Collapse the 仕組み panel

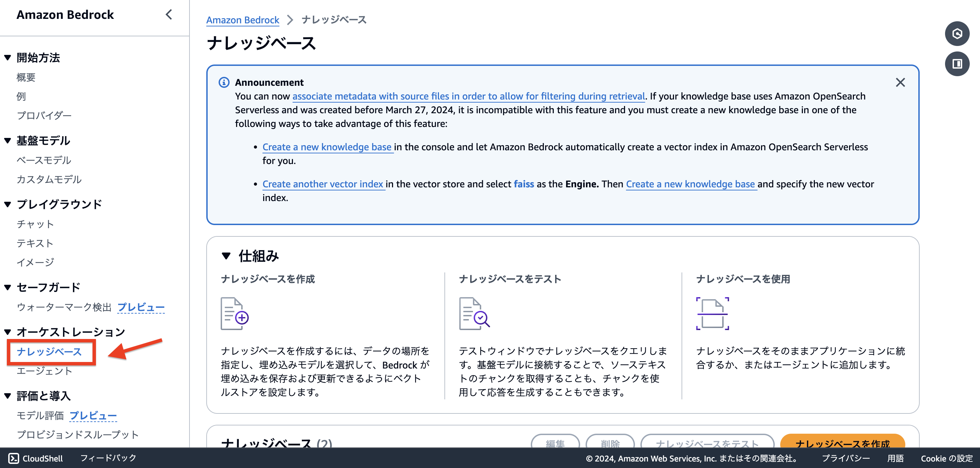coord(226,256)
